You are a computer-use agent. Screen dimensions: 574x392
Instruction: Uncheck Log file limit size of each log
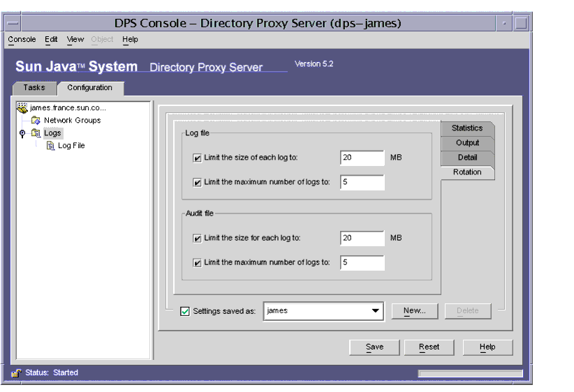(x=197, y=158)
